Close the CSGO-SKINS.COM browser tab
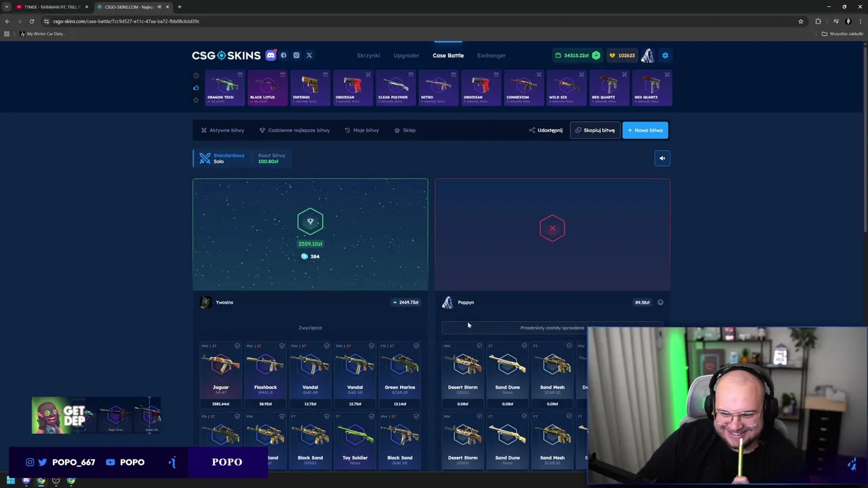Viewport: 868px width, 488px height. [167, 7]
